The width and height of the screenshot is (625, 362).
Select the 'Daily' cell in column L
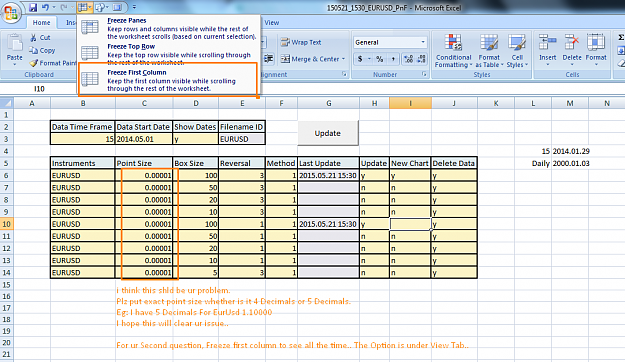click(533, 163)
